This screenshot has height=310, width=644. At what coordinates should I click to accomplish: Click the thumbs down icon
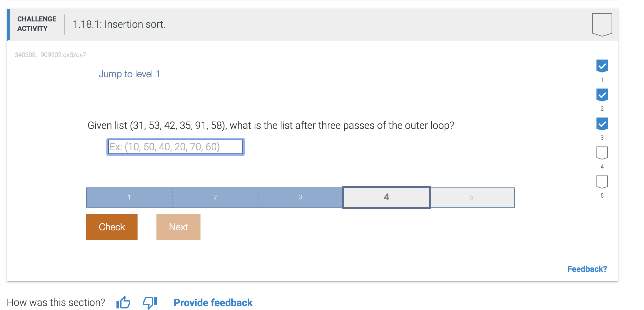[x=149, y=302]
